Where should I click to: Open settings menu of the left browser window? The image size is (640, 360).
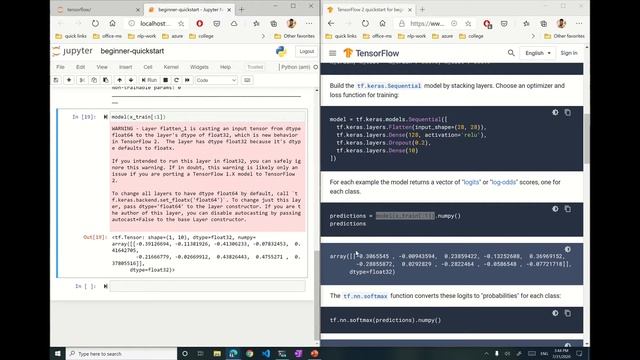pos(309,24)
